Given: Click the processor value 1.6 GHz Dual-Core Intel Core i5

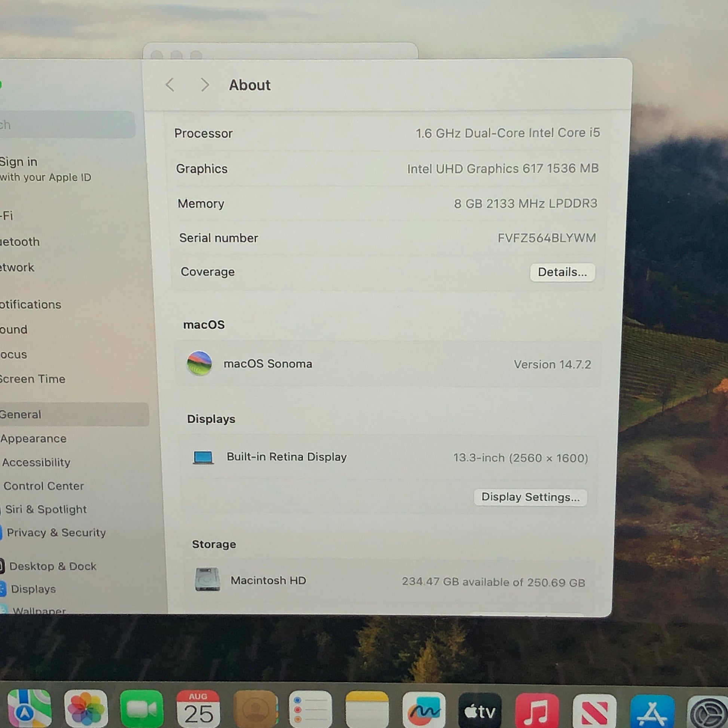Looking at the screenshot, I should click(x=508, y=133).
